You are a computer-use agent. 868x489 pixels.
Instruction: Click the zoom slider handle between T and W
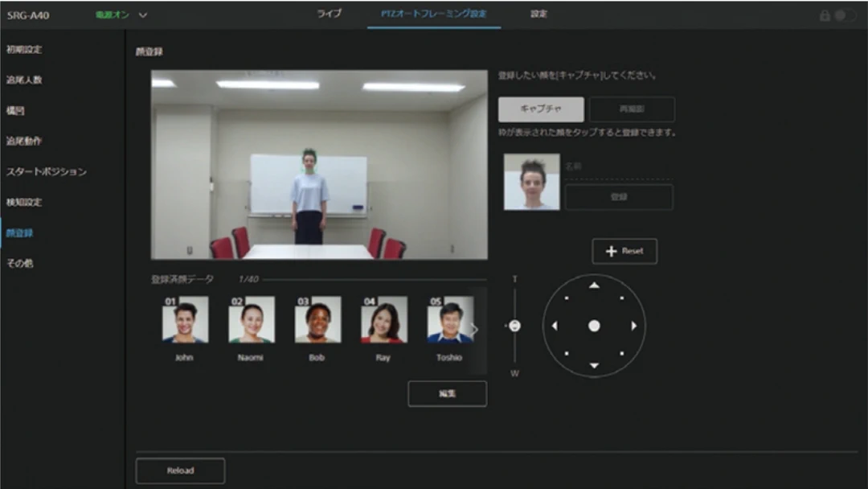(x=514, y=326)
